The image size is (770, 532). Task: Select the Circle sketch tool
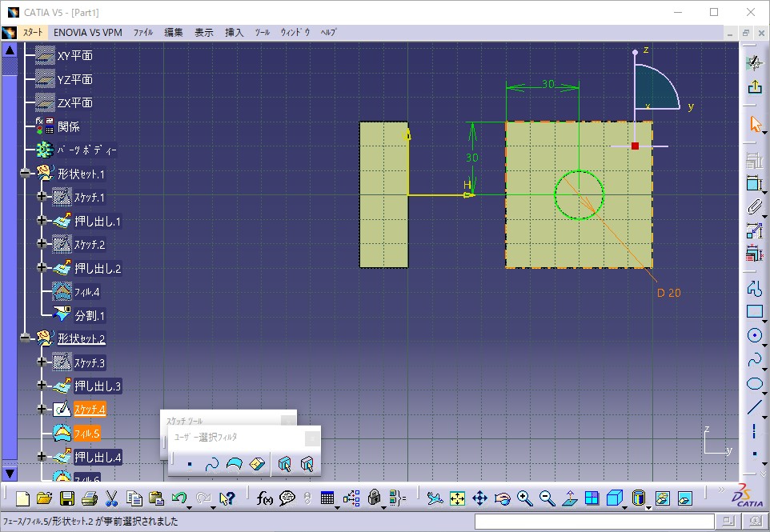coord(754,336)
